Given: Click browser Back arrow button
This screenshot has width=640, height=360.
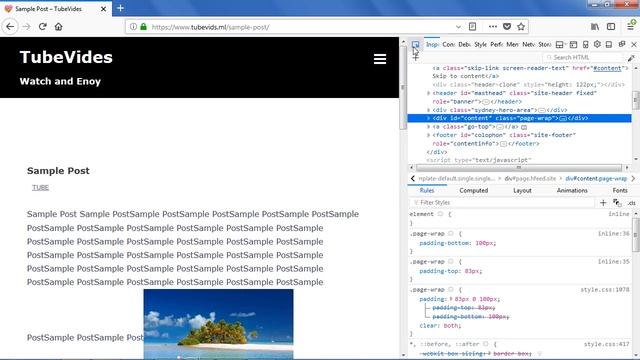Looking at the screenshot, I should (10, 27).
